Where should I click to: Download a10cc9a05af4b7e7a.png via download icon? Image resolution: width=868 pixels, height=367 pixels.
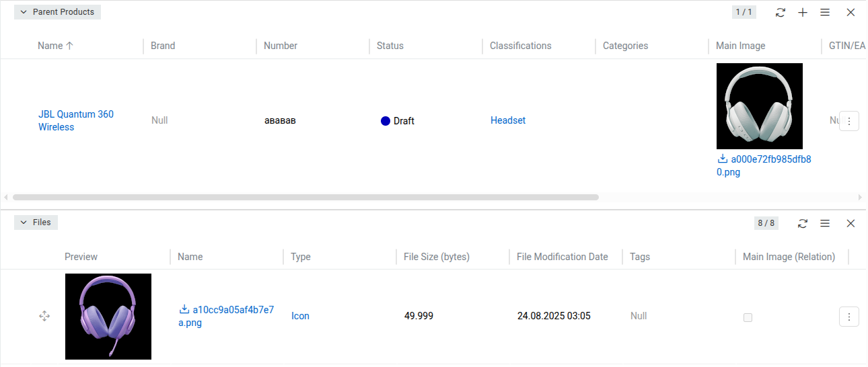tap(184, 310)
